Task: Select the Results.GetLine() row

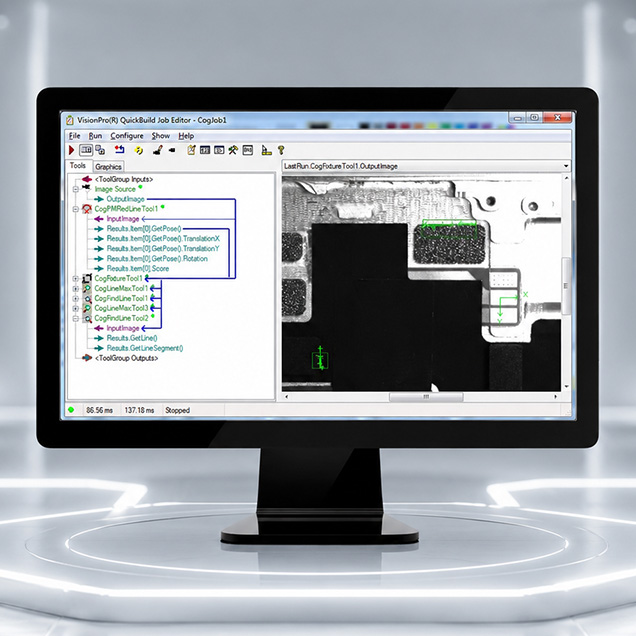Action: pos(132,338)
